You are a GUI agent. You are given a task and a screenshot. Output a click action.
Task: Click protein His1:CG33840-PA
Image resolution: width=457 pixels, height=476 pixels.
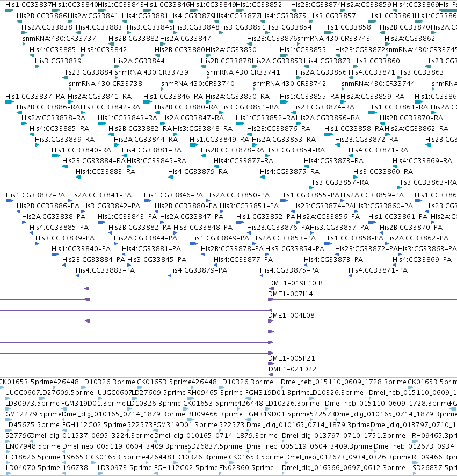coord(81,249)
